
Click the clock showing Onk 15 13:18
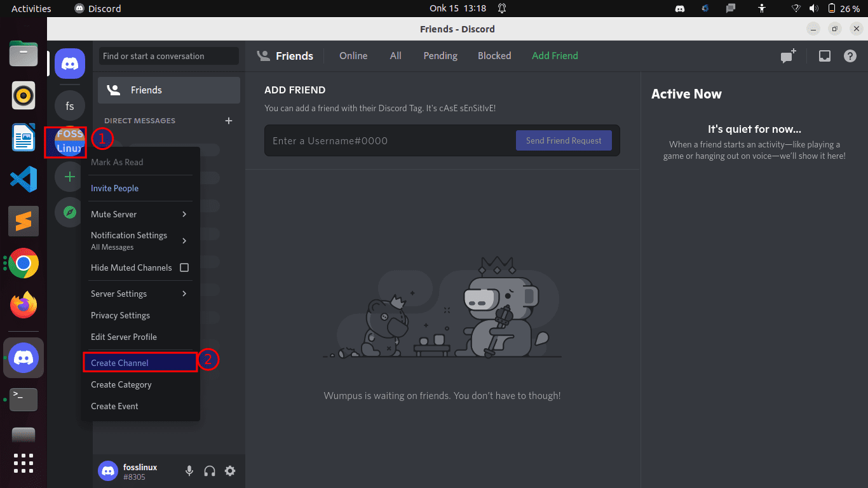pyautogui.click(x=458, y=8)
